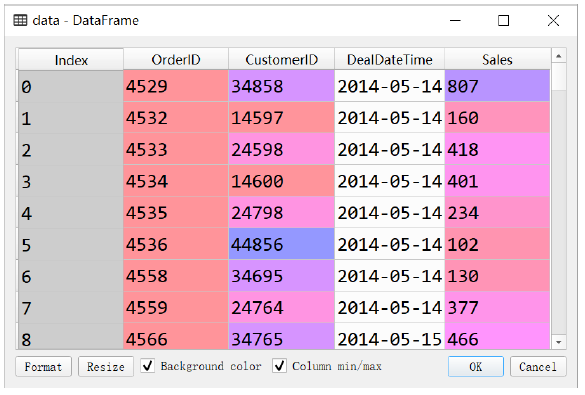Toggle the Background color checkbox
Viewport: 585px width, 395px height.
point(148,366)
